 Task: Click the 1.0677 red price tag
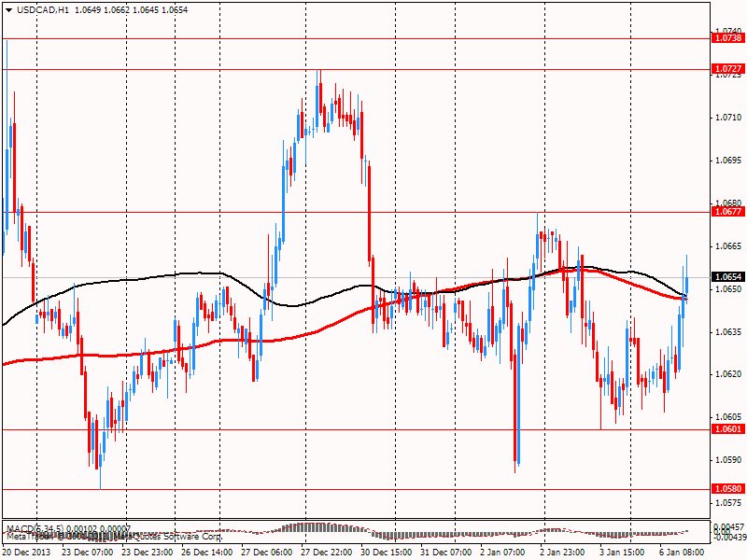coord(727,212)
